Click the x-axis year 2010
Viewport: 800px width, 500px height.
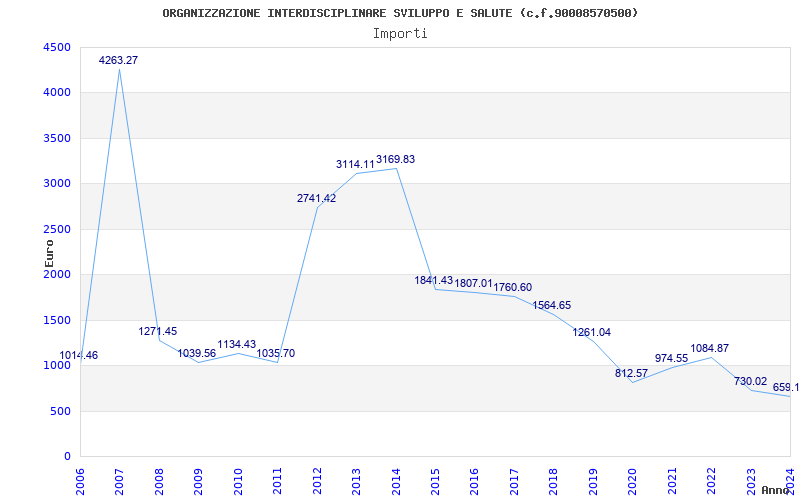(238, 482)
